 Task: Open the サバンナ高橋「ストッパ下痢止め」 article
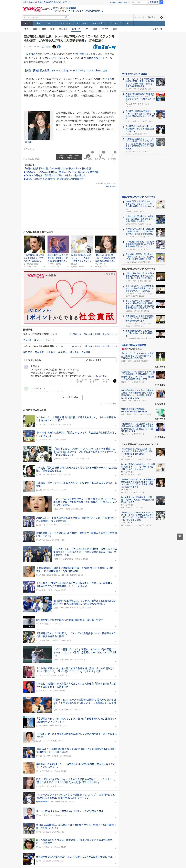[69, 811]
